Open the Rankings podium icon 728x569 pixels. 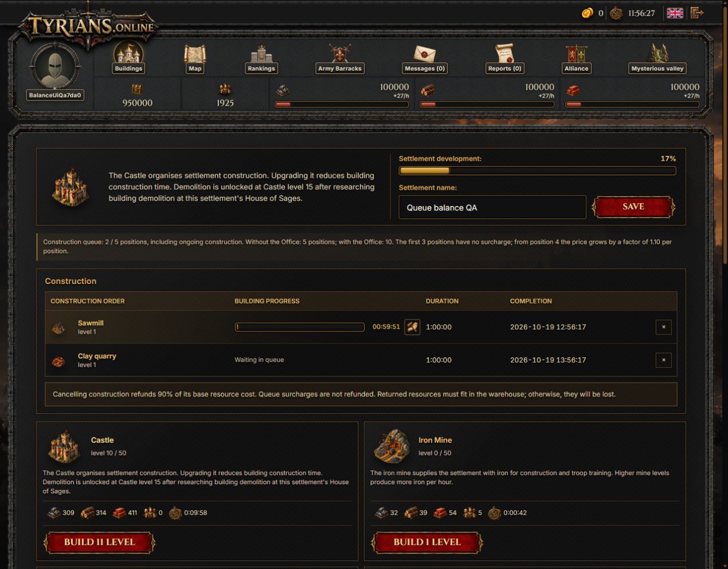coord(261,54)
